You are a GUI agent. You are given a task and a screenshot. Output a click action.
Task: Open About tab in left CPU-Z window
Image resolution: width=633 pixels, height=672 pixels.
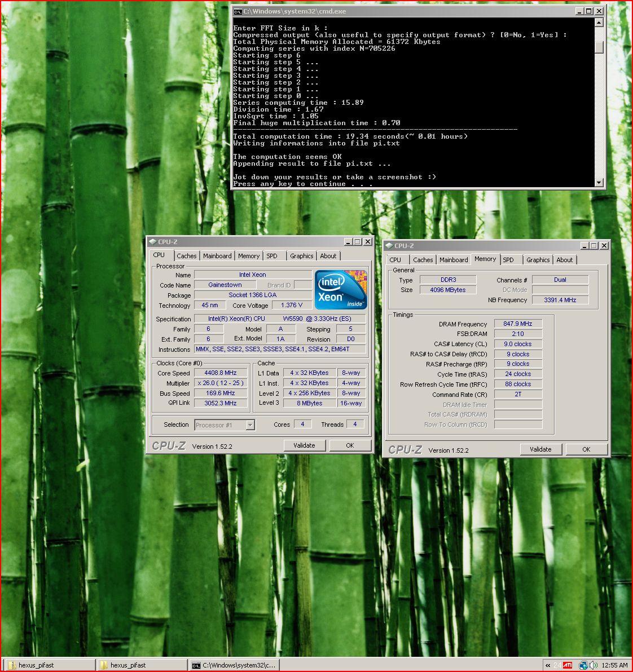coord(328,256)
